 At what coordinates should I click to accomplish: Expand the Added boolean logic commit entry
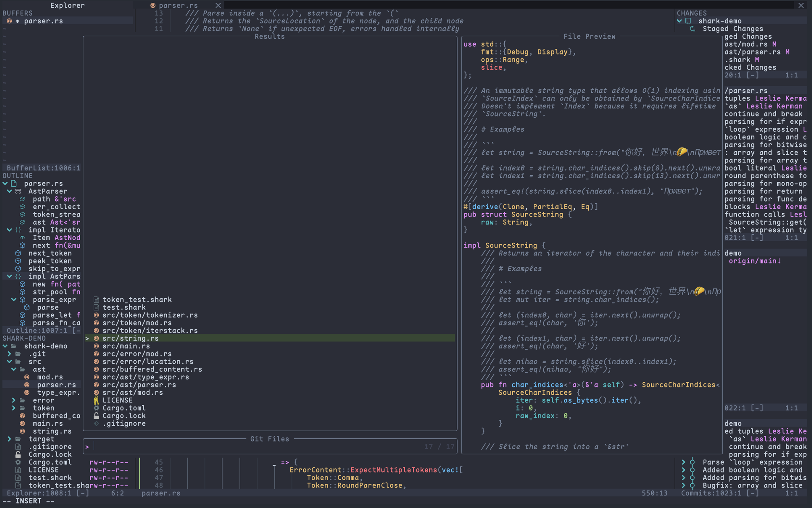pos(684,470)
